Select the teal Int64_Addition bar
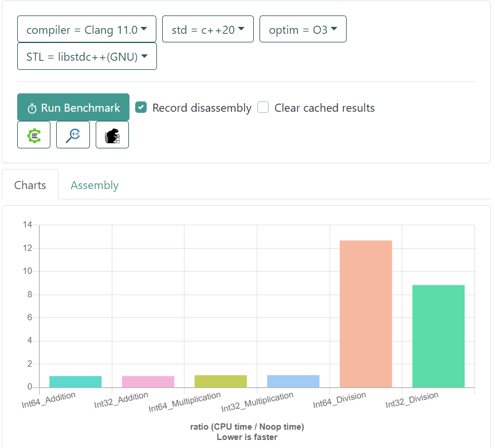495x448 pixels. coord(76,382)
